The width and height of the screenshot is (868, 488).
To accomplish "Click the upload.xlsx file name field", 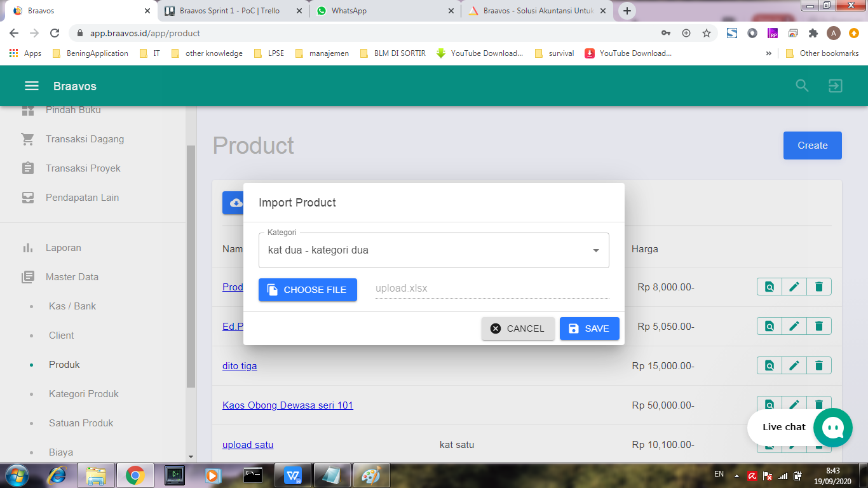I will (x=491, y=288).
